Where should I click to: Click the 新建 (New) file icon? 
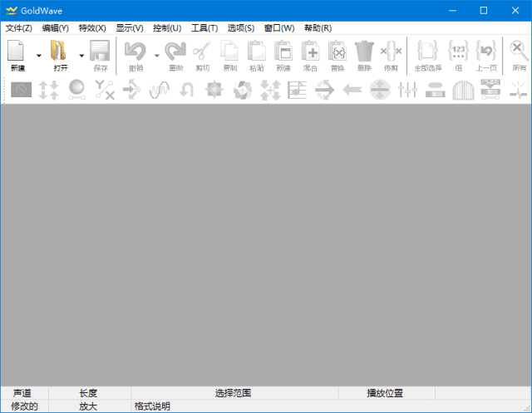tap(17, 51)
